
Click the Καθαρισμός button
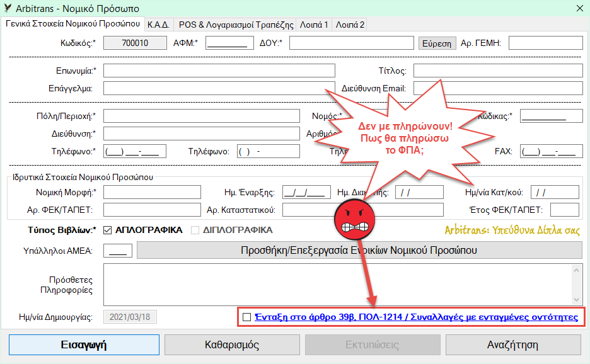[232, 345]
